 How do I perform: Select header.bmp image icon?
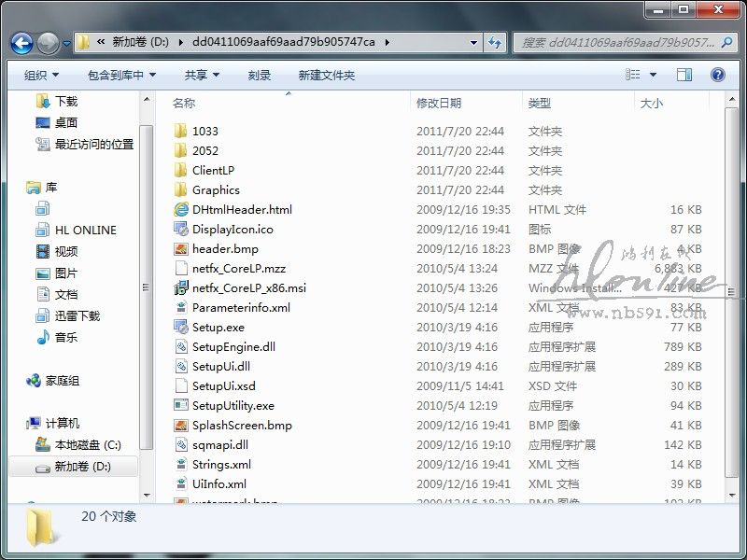[x=181, y=248]
